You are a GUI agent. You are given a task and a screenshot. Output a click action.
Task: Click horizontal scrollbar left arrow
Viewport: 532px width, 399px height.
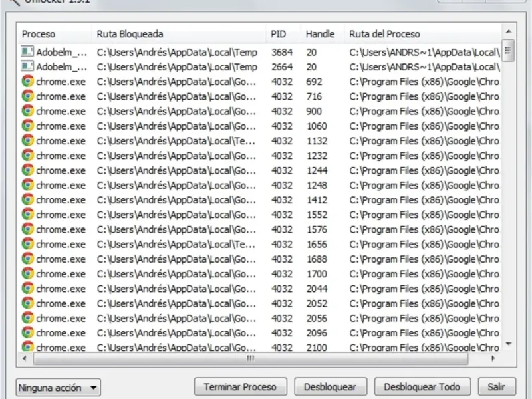pyautogui.click(x=24, y=358)
